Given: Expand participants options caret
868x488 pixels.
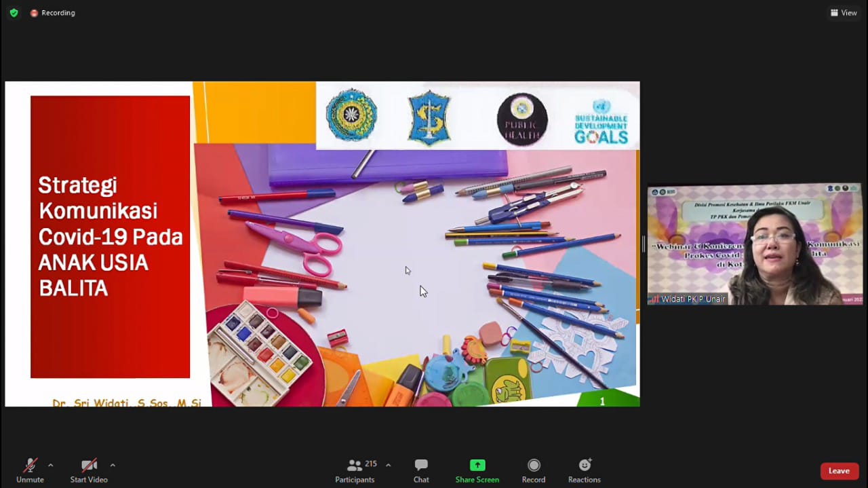Looking at the screenshot, I should tap(388, 465).
